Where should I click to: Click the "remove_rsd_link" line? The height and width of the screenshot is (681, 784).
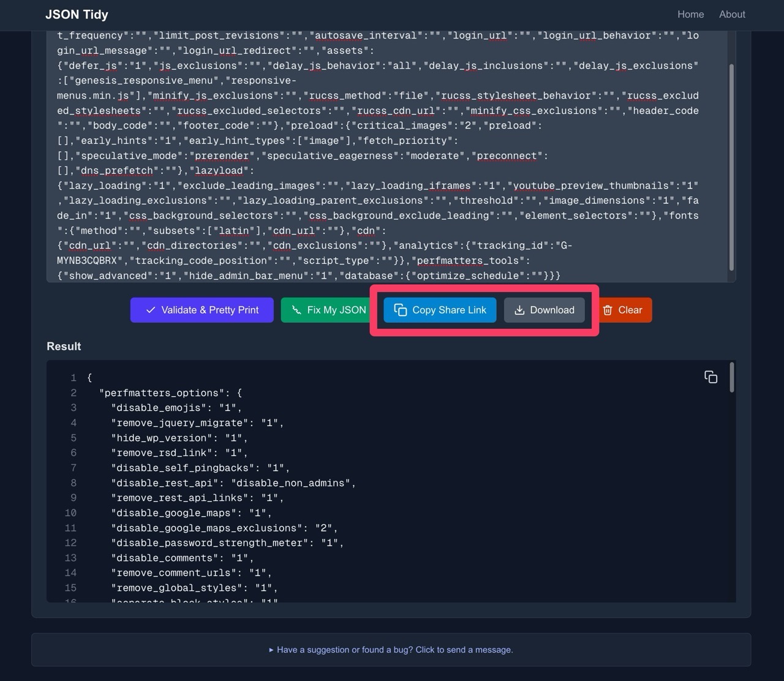tap(179, 453)
